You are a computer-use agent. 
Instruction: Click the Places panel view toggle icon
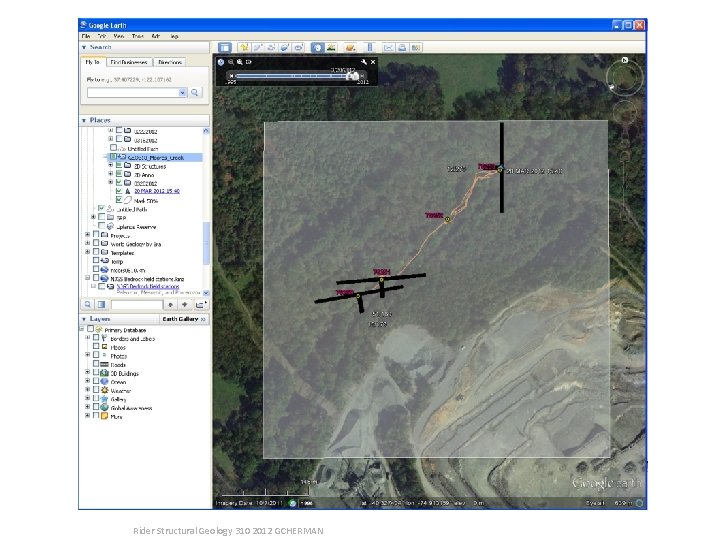tap(101, 304)
